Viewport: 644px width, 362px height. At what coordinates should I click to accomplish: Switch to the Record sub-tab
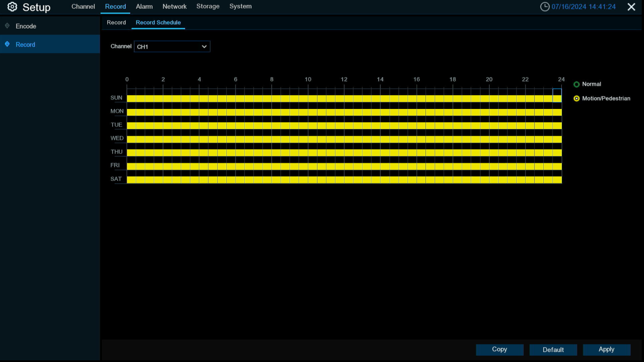[116, 23]
